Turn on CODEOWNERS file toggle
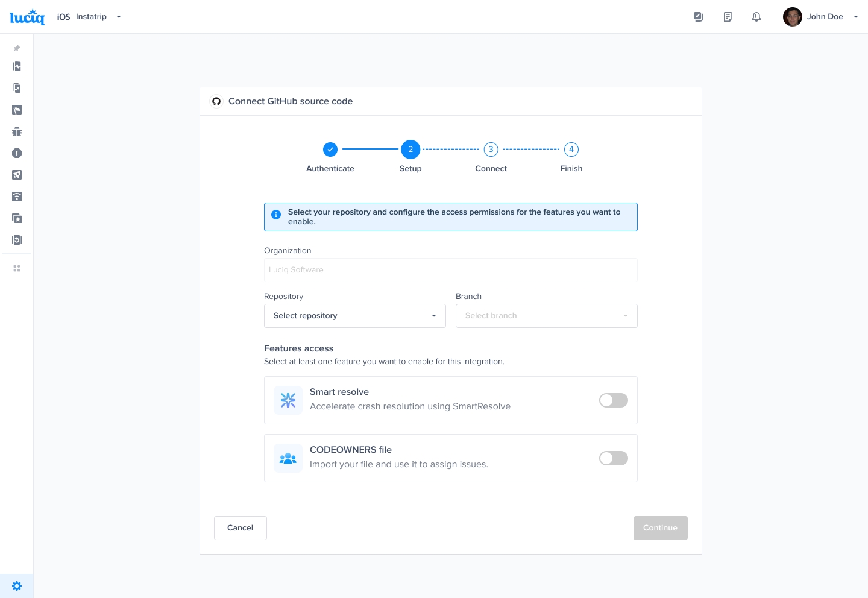This screenshot has height=598, width=868. pyautogui.click(x=613, y=458)
